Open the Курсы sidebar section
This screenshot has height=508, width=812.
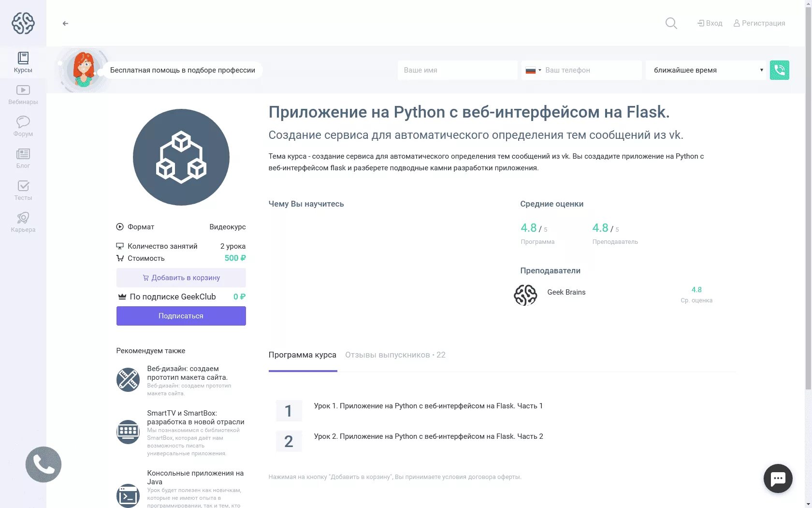coord(23,62)
